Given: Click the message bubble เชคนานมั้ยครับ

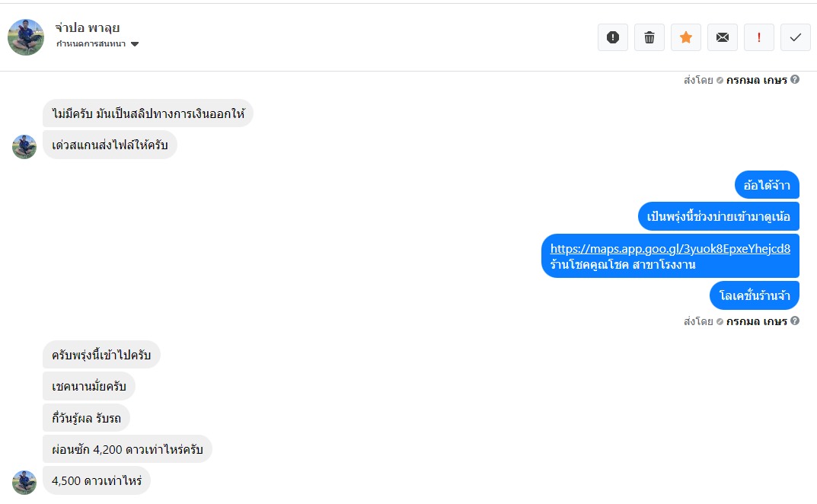Looking at the screenshot, I should point(89,387).
